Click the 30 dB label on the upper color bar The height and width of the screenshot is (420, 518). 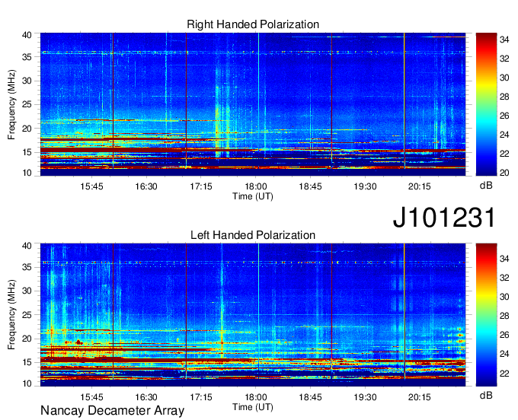pos(504,78)
